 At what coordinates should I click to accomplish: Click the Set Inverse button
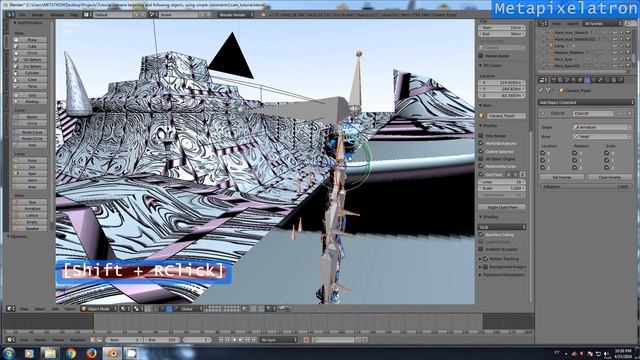[562, 177]
